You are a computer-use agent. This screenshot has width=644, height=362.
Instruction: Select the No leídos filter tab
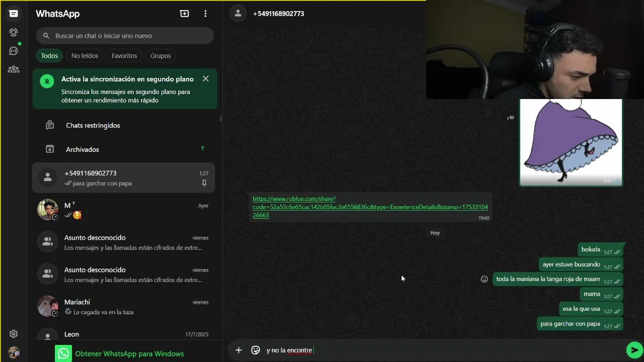coord(85,56)
